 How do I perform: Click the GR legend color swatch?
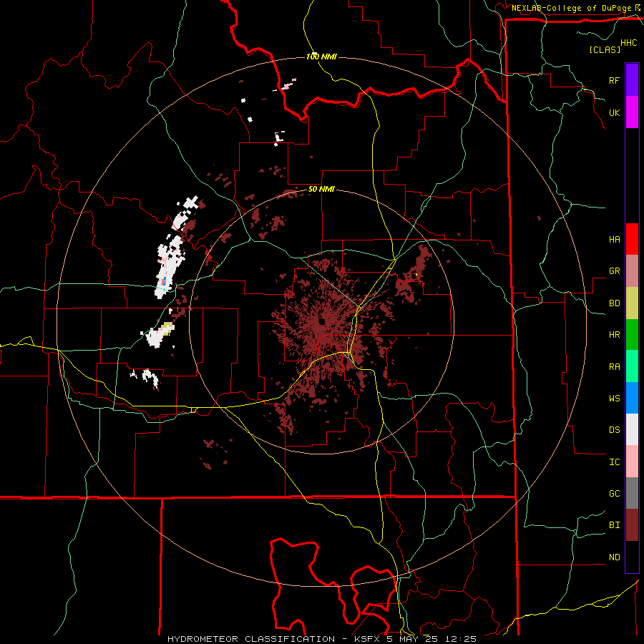coord(632,271)
